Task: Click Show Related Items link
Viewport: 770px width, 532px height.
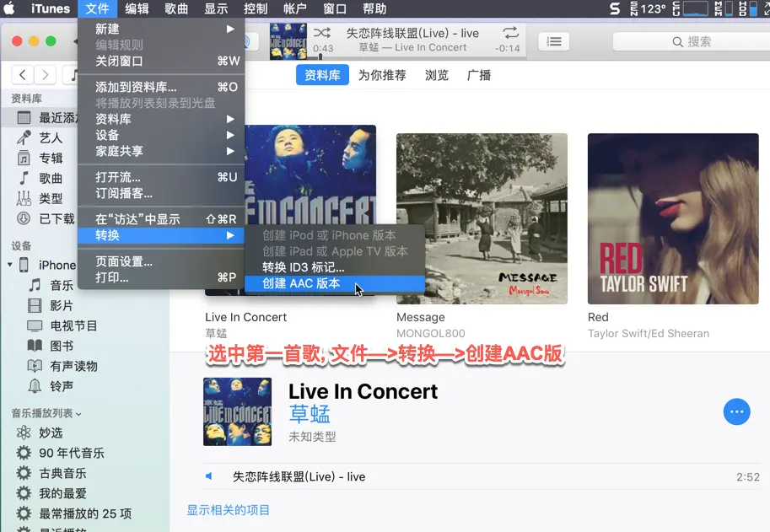Action: (229, 510)
